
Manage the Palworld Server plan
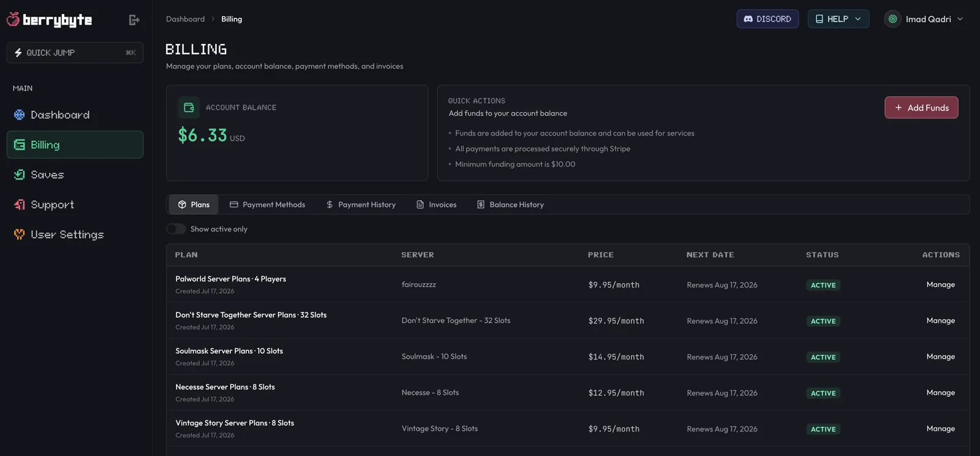point(940,284)
